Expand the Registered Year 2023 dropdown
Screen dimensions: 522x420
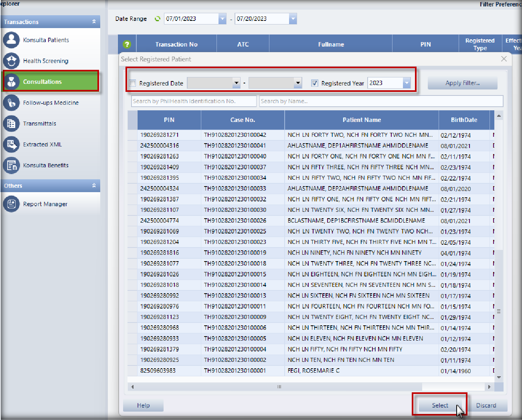pyautogui.click(x=407, y=83)
